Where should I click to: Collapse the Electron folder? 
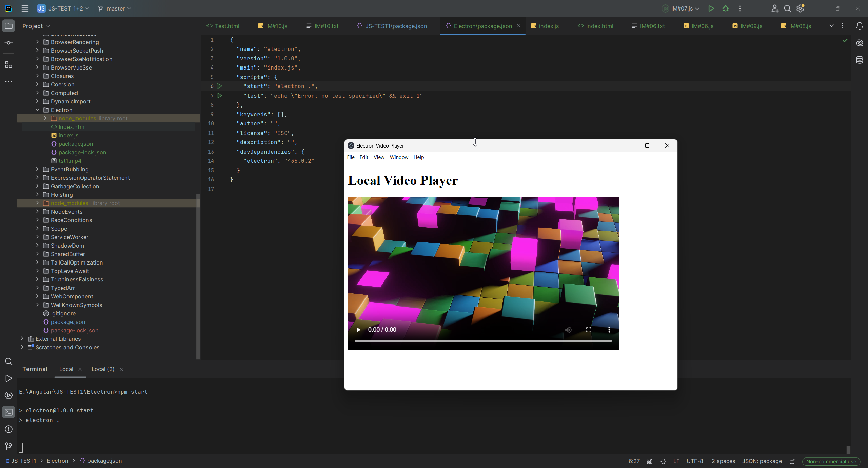[37, 110]
